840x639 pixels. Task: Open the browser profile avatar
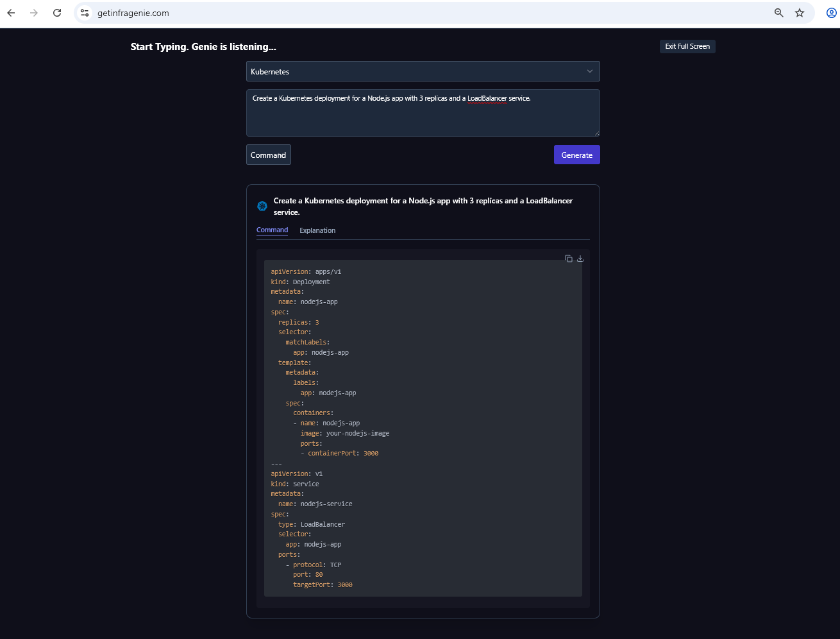(x=832, y=13)
